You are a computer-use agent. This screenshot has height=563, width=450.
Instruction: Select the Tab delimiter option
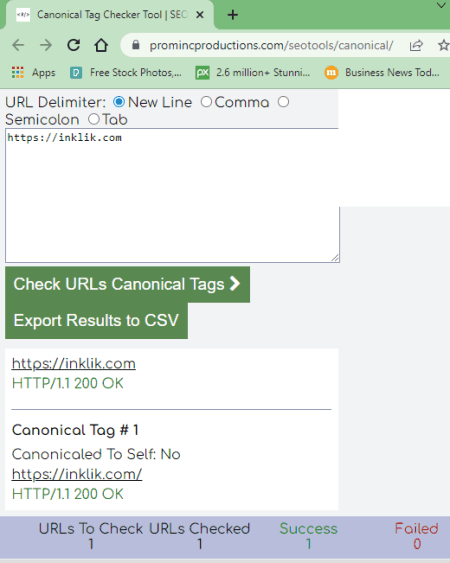93,119
